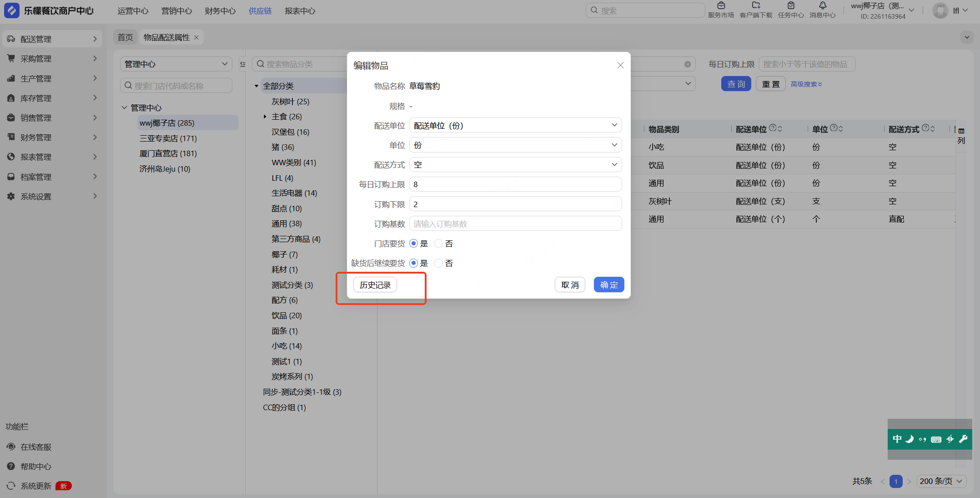Select 三亚专卖店 (171) in store tree
The height and width of the screenshot is (498, 980).
pyautogui.click(x=168, y=138)
